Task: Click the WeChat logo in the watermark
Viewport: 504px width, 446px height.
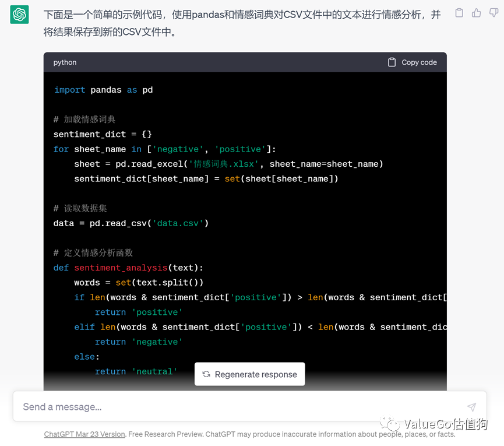Action: click(387, 424)
